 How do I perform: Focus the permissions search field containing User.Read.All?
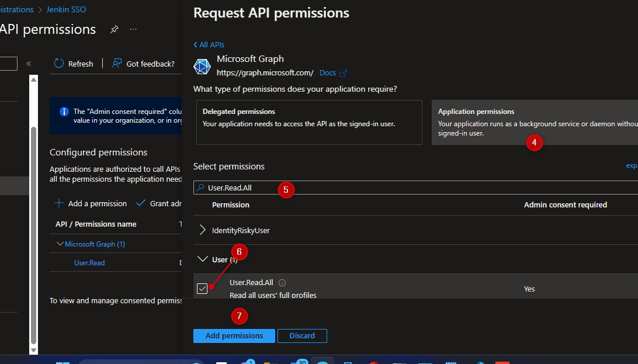coord(415,188)
